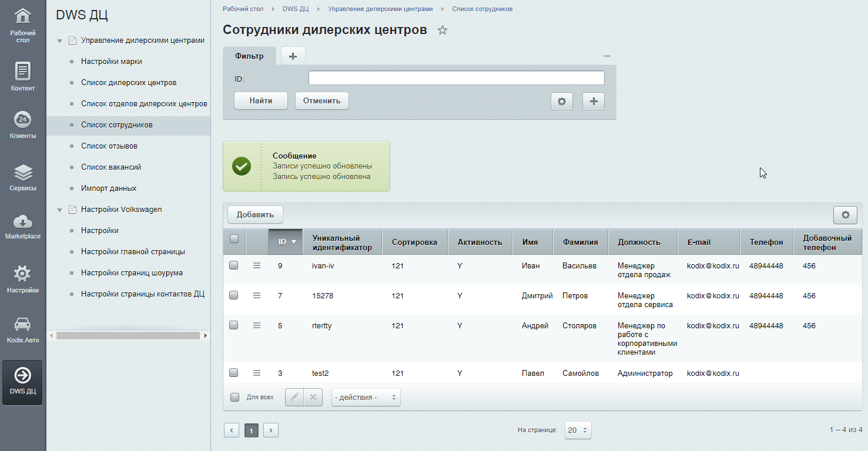Viewport: 868px width, 451px height.
Task: Open Список отделов дилерских центров item
Action: click(x=144, y=104)
